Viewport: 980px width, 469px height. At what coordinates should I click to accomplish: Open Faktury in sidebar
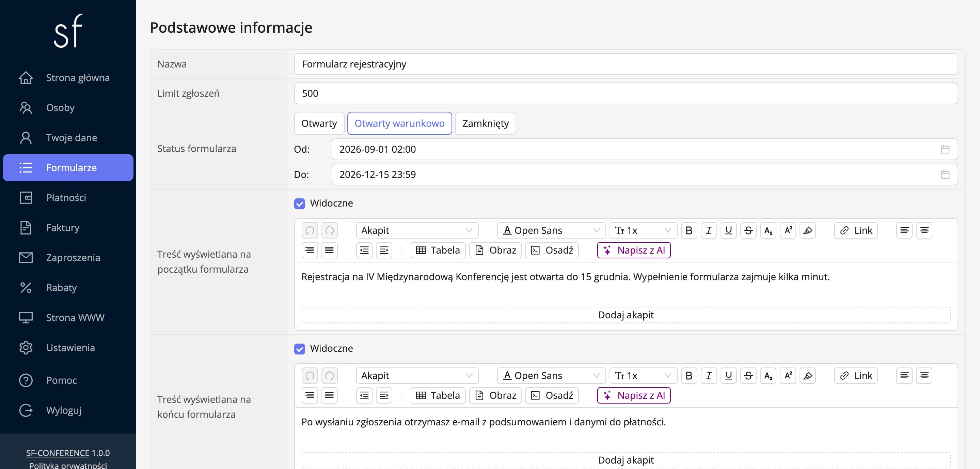(x=68, y=228)
